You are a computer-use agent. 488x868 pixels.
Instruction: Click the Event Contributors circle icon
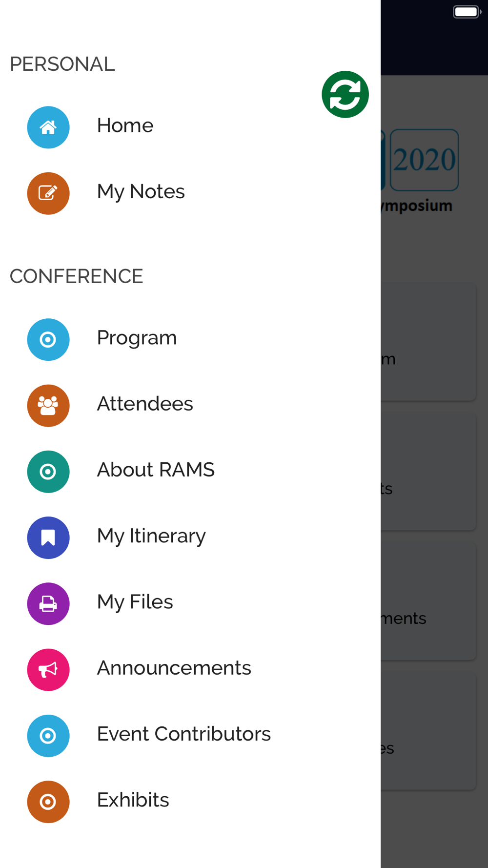point(48,736)
